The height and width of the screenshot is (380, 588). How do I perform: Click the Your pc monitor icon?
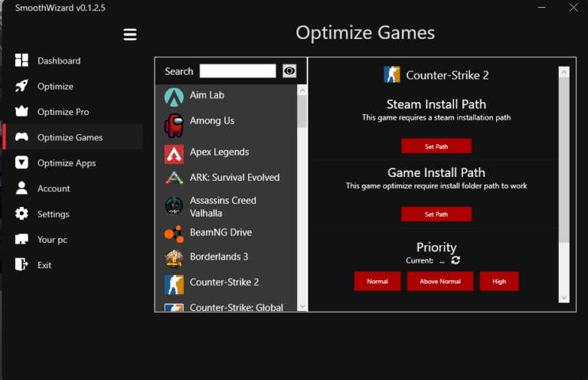coord(21,239)
